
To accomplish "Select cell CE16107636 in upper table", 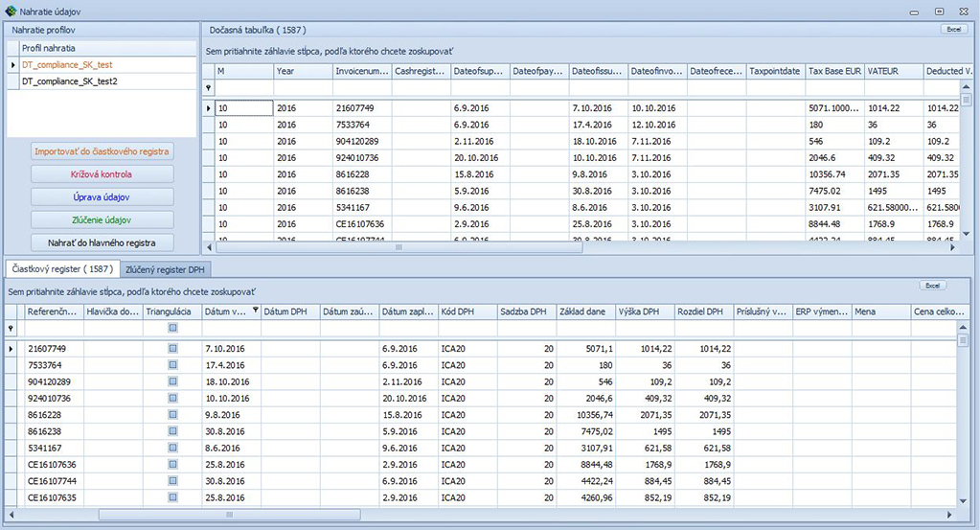I will pyautogui.click(x=362, y=223).
